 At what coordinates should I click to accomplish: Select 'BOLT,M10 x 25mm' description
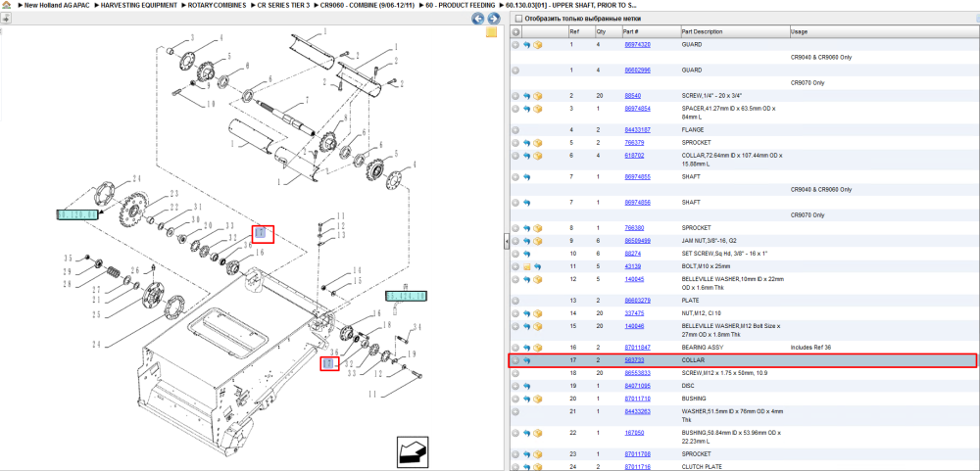[x=706, y=266]
